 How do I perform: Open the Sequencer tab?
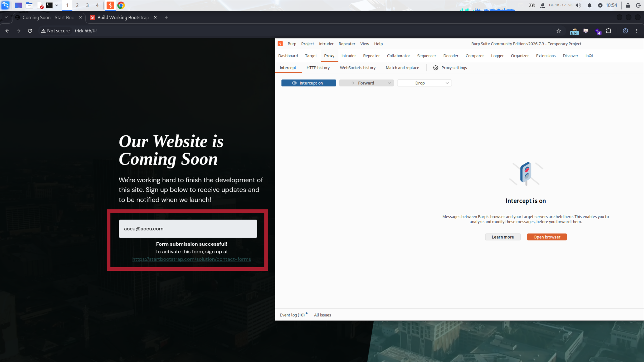[426, 56]
